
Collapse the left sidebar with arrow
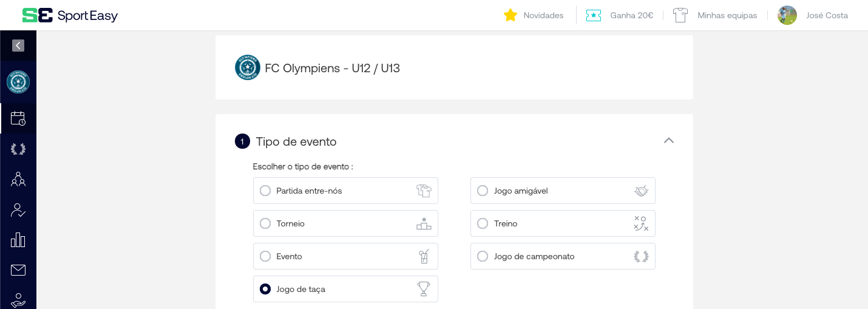pyautogui.click(x=18, y=45)
